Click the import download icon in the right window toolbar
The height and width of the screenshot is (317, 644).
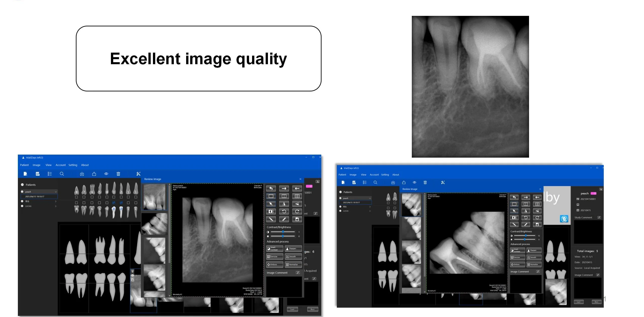393,182
